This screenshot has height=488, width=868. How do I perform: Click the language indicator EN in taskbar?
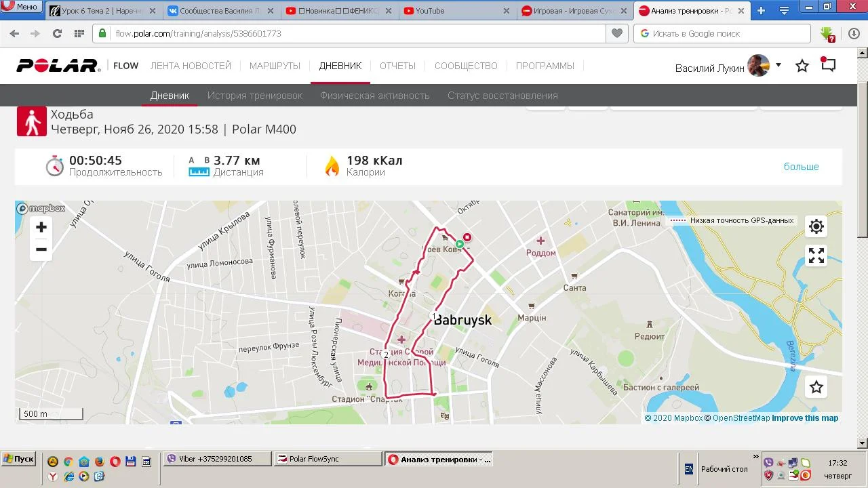pos(689,469)
